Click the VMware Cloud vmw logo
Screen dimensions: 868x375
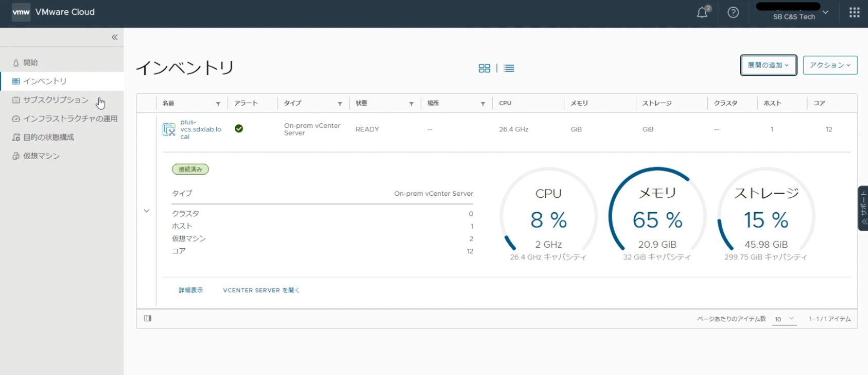tap(21, 12)
